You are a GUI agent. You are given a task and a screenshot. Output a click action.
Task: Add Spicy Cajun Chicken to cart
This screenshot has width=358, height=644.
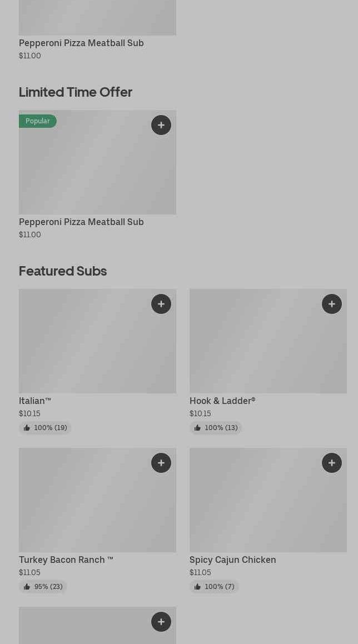pyautogui.click(x=332, y=463)
